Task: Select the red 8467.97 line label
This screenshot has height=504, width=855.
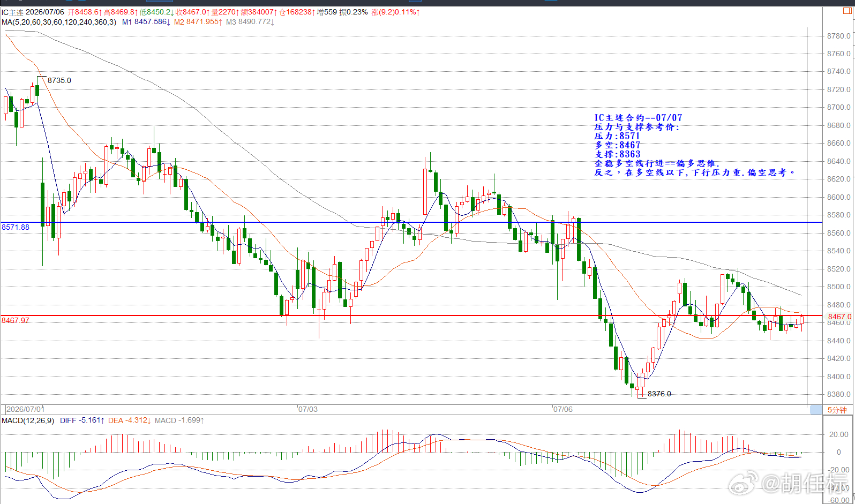Action: tap(16, 320)
